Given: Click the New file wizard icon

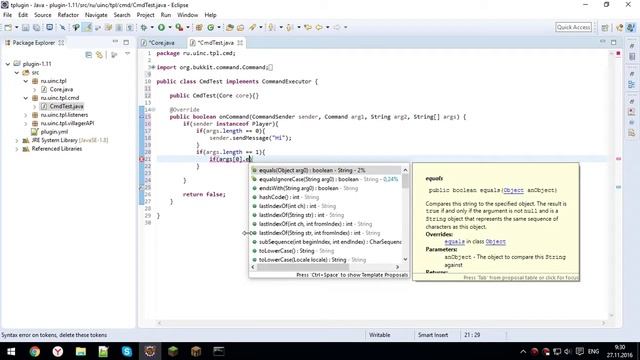Looking at the screenshot, I should pos(8,27).
